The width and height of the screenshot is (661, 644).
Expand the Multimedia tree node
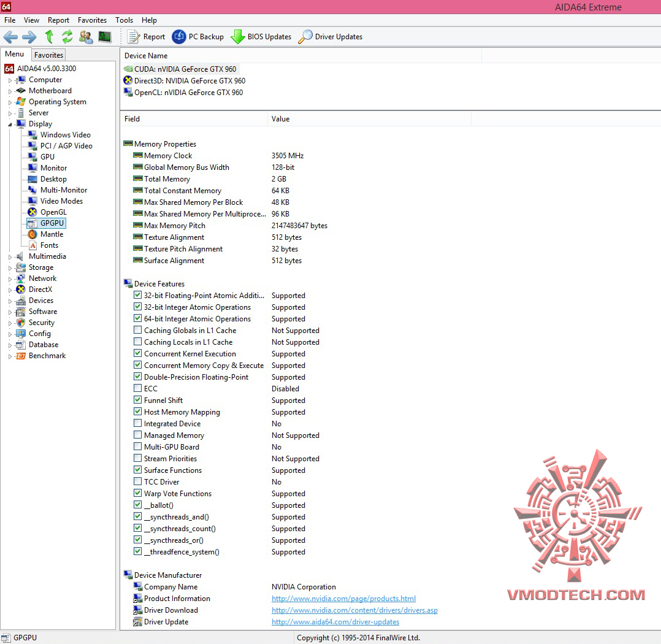point(10,257)
